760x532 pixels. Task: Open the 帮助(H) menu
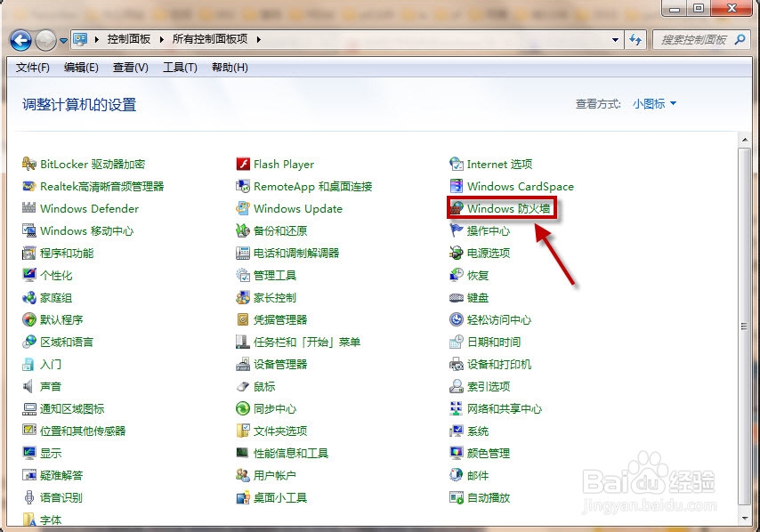click(230, 68)
